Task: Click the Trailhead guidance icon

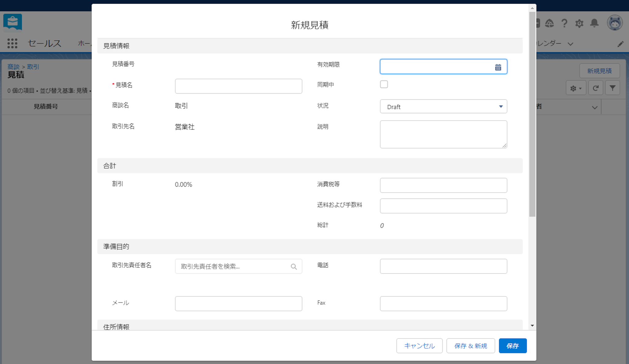Action: click(x=549, y=23)
